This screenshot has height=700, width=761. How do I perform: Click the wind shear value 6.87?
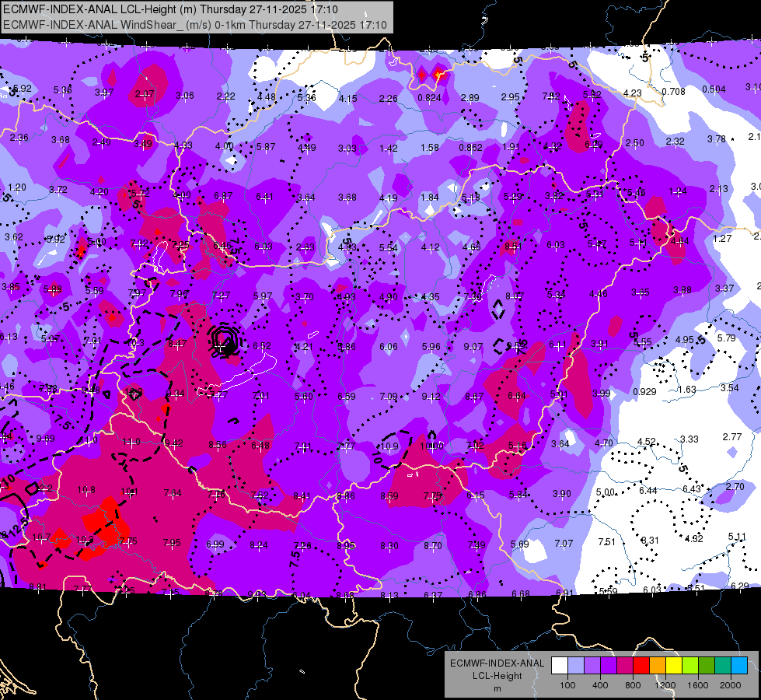(x=223, y=196)
